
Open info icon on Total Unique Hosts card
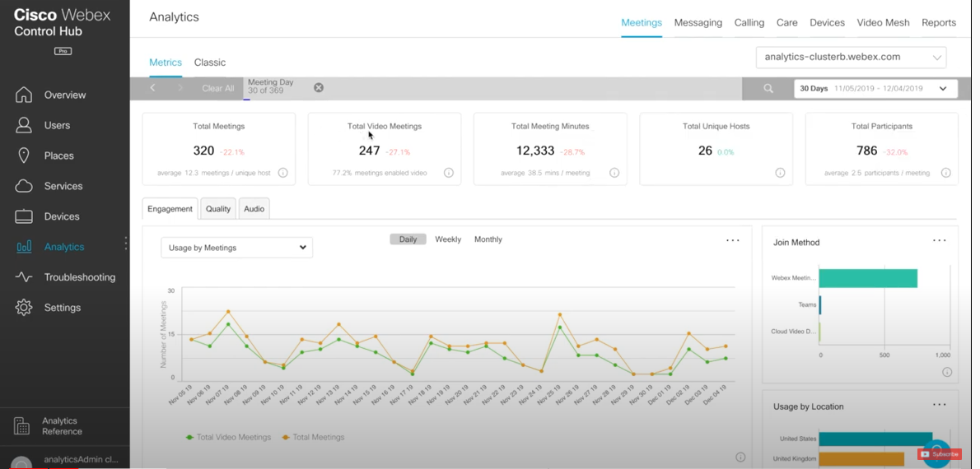click(x=780, y=172)
